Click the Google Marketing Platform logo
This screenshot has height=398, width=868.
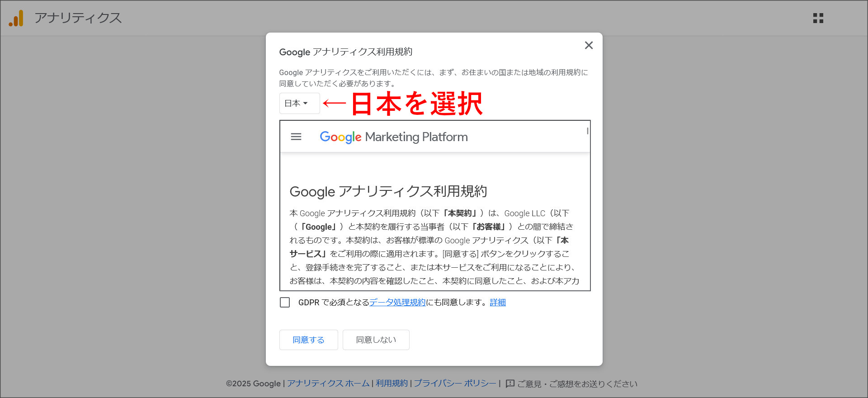tap(394, 137)
